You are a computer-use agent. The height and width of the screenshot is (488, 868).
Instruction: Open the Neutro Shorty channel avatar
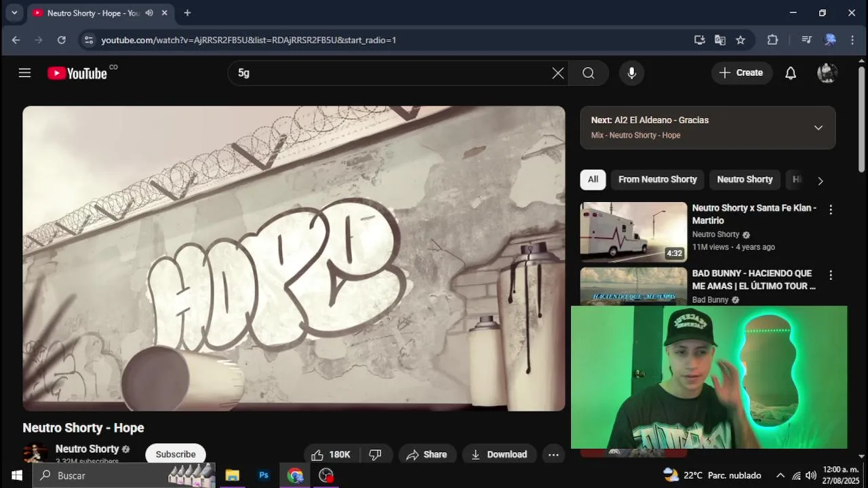pos(35,454)
